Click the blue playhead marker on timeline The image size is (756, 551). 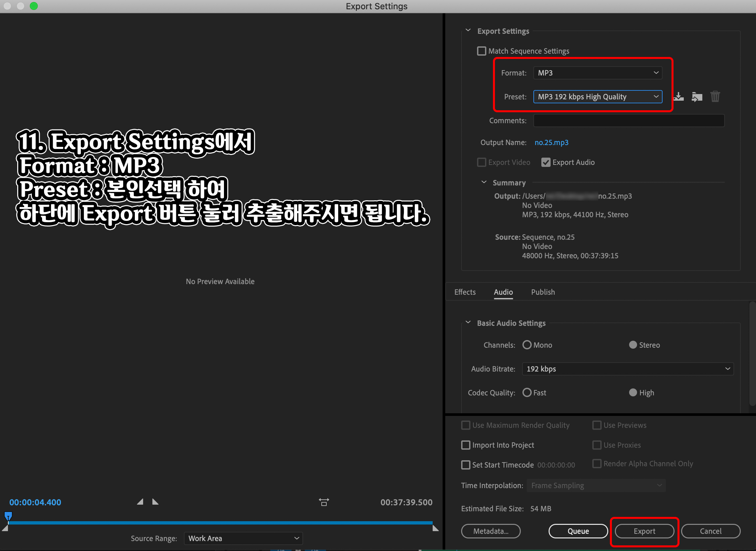pyautogui.click(x=8, y=516)
